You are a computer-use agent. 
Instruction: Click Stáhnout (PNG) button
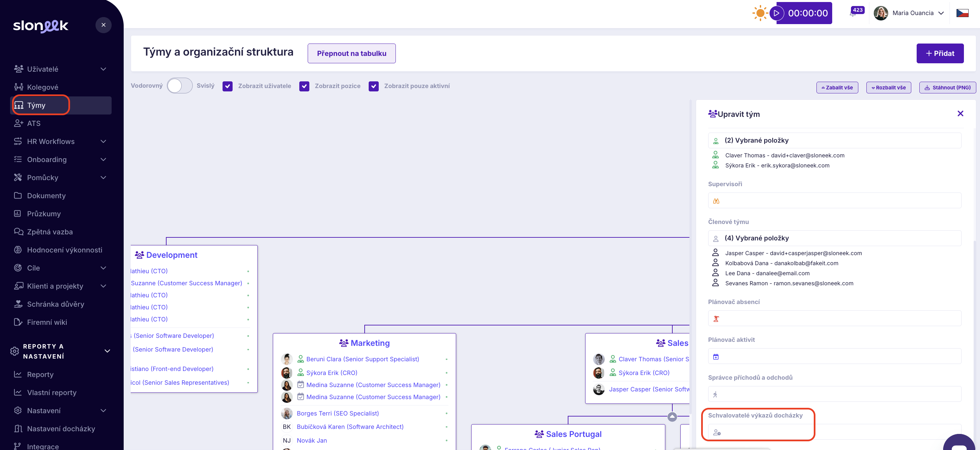click(947, 87)
